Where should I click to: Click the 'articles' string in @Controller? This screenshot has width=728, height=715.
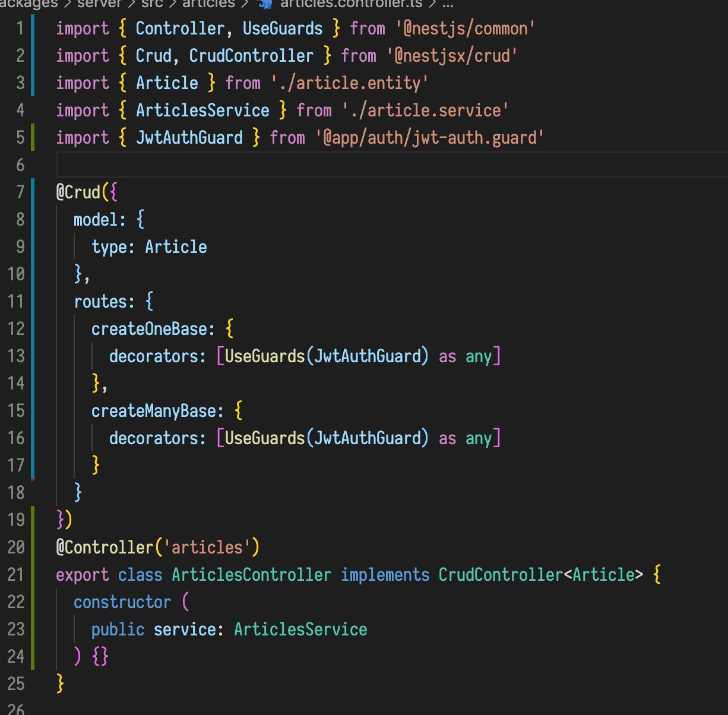pyautogui.click(x=207, y=546)
